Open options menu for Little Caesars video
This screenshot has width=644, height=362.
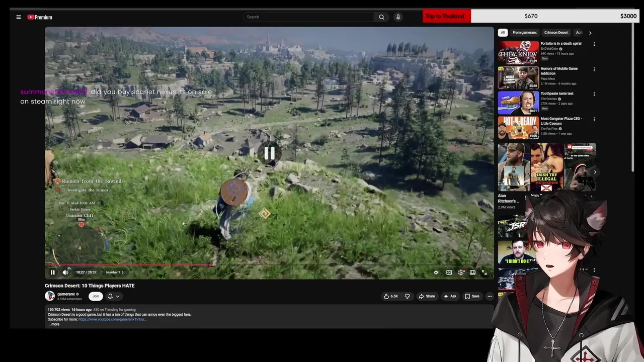point(594,119)
